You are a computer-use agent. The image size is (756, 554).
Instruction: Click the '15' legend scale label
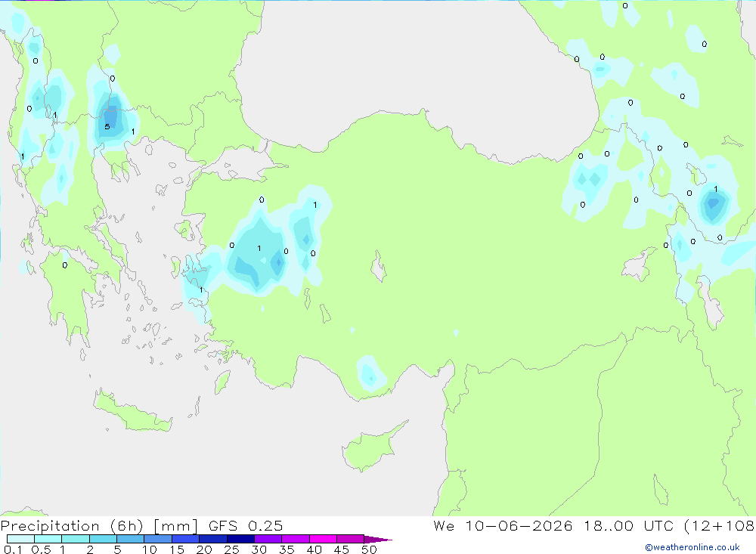pos(177,549)
